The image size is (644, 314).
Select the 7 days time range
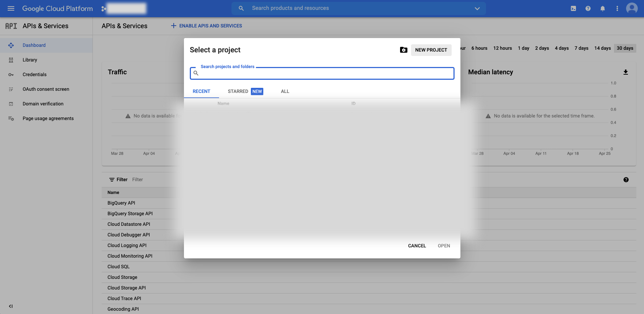581,48
